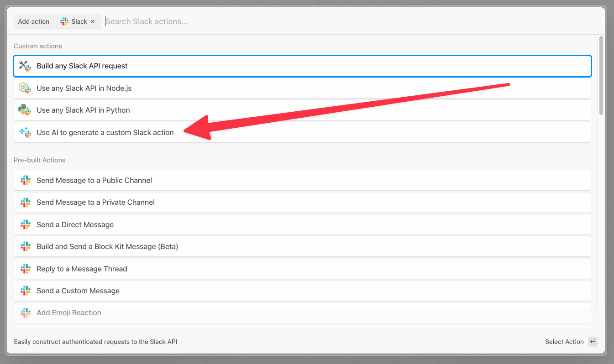Click Slack icon beside Add Emoji Reaction
The image size is (614, 364).
26,312
